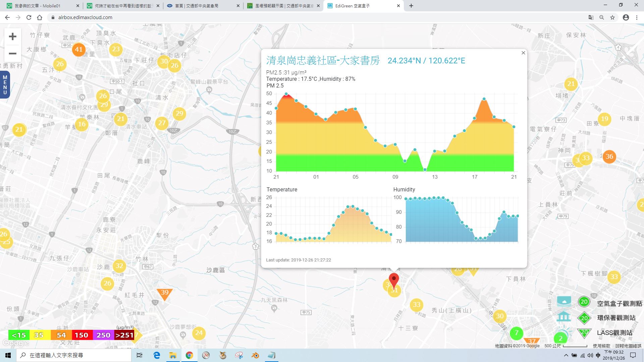
Task: Focus the Windows taskbar search box
Action: tap(74, 355)
